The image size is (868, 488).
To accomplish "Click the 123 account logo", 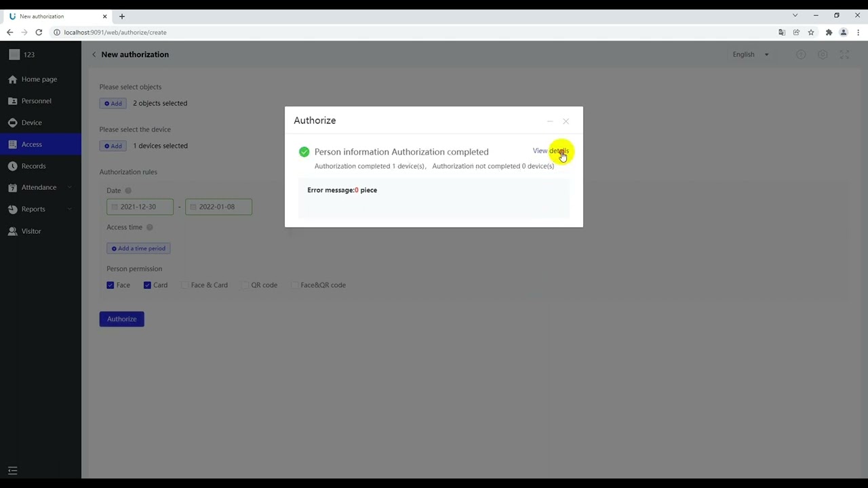I will [x=14, y=55].
